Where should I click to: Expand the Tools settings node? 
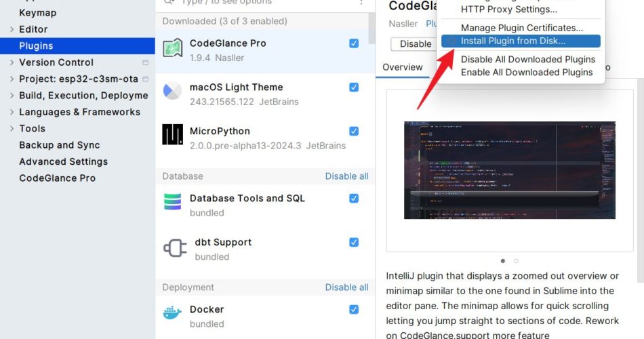click(12, 129)
